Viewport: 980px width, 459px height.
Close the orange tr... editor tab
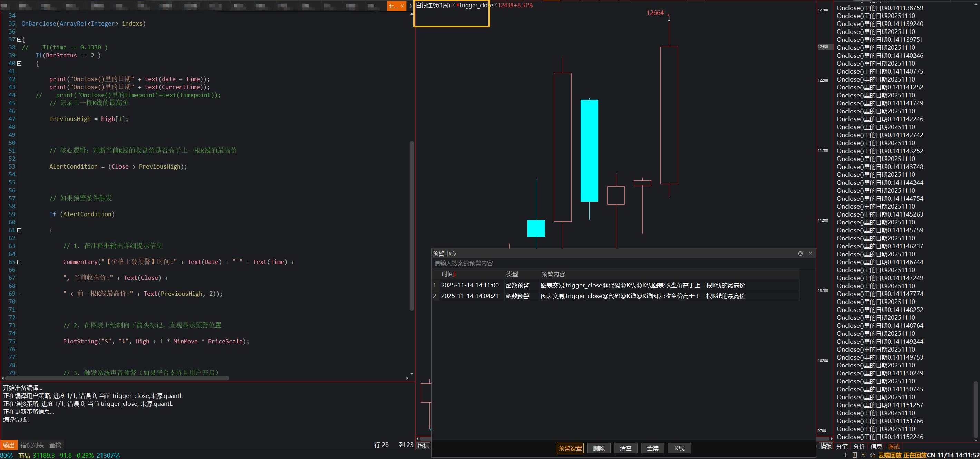pyautogui.click(x=402, y=6)
